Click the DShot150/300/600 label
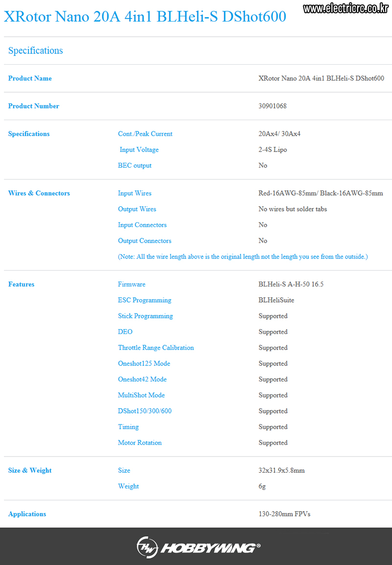This screenshot has height=565, width=392. tap(145, 411)
